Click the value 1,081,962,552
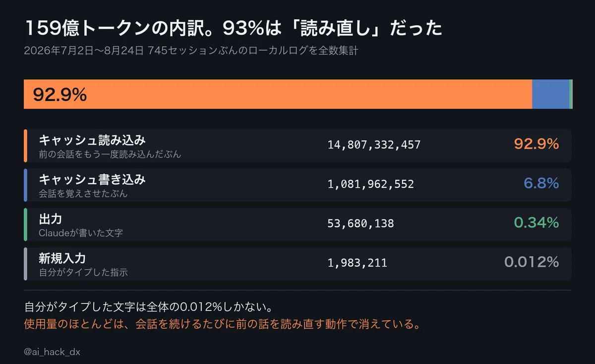This screenshot has width=595, height=364. coord(370,184)
